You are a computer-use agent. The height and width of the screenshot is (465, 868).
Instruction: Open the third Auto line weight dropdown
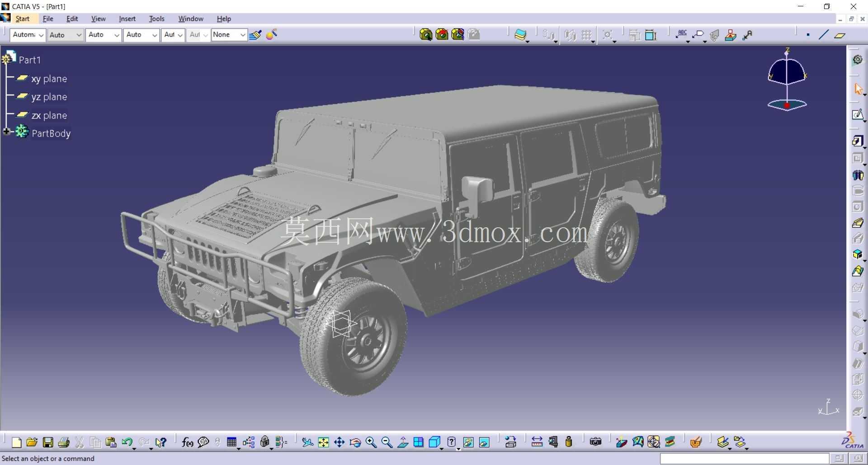pyautogui.click(x=104, y=35)
